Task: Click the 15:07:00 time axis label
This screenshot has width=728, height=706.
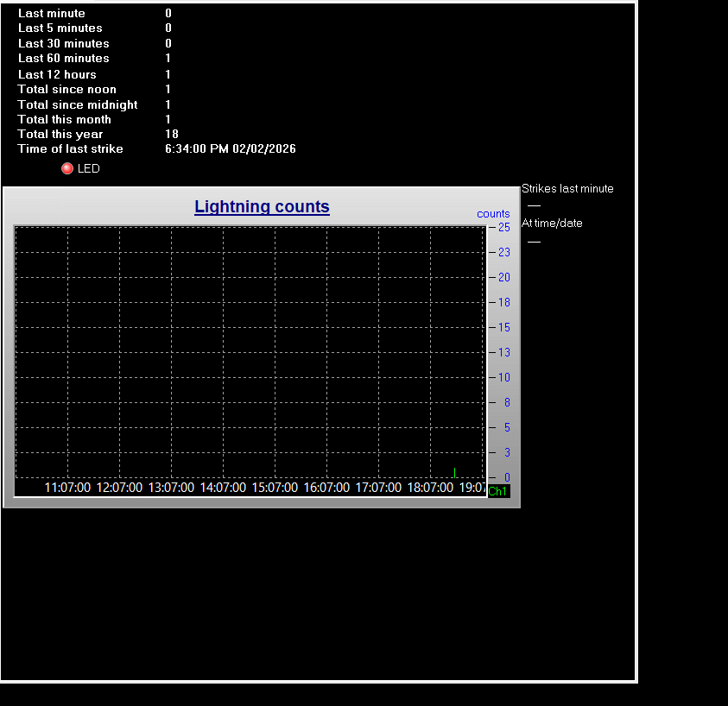Action: pyautogui.click(x=275, y=488)
